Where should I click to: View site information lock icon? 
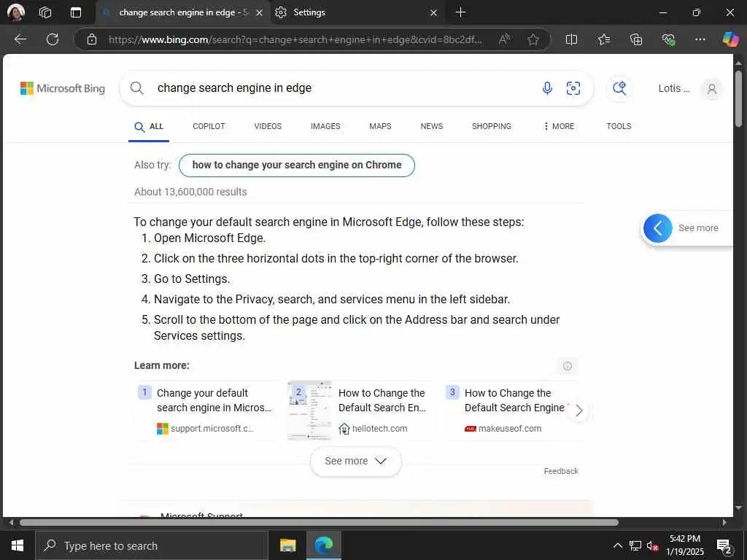tap(92, 39)
